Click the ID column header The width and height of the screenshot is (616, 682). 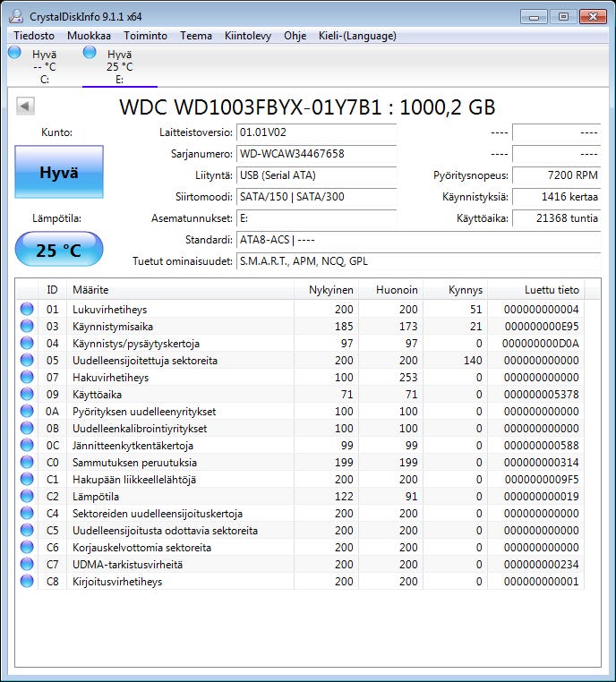tap(52, 290)
